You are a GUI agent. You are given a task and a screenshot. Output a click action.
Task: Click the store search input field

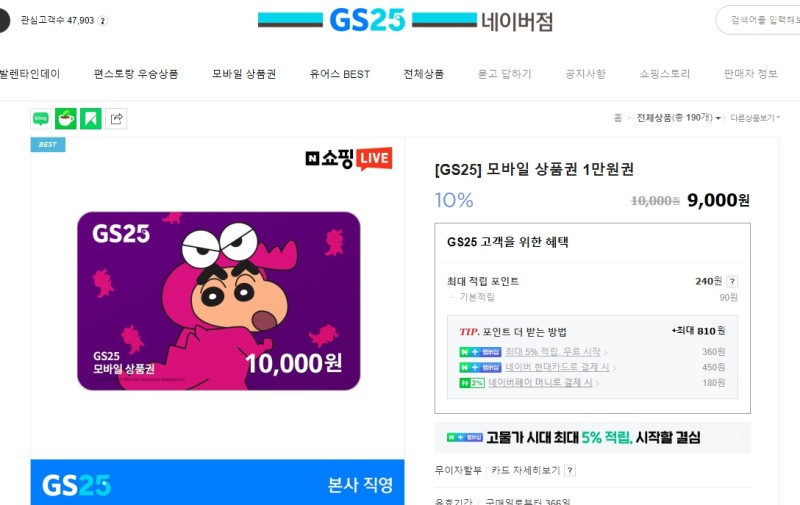click(x=759, y=20)
